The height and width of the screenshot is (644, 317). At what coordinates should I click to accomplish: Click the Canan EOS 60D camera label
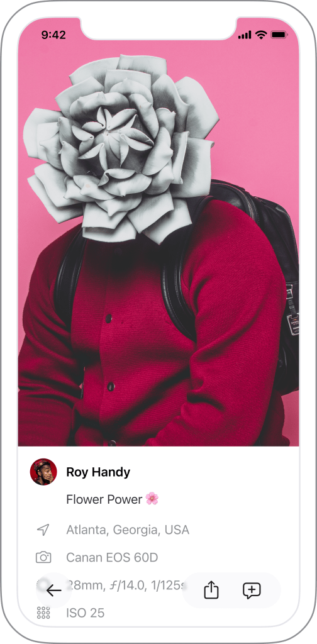click(112, 557)
